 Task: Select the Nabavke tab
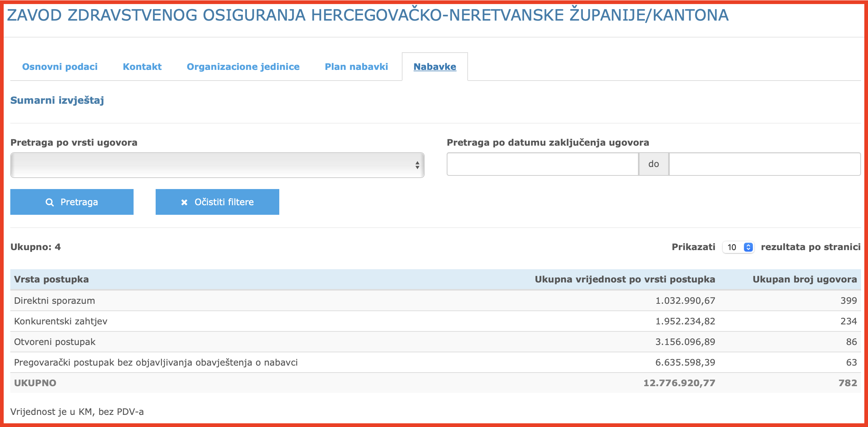click(x=435, y=67)
